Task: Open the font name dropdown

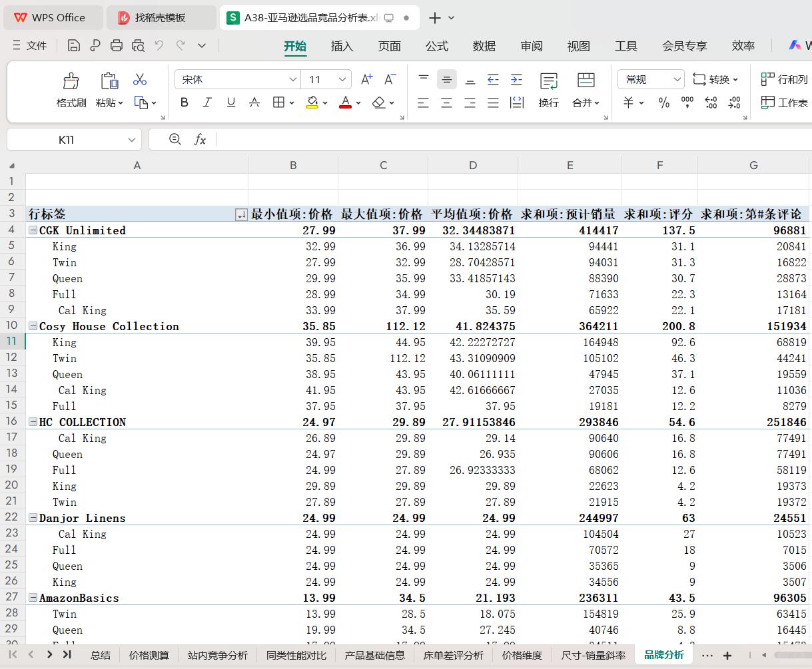Action: coord(292,79)
